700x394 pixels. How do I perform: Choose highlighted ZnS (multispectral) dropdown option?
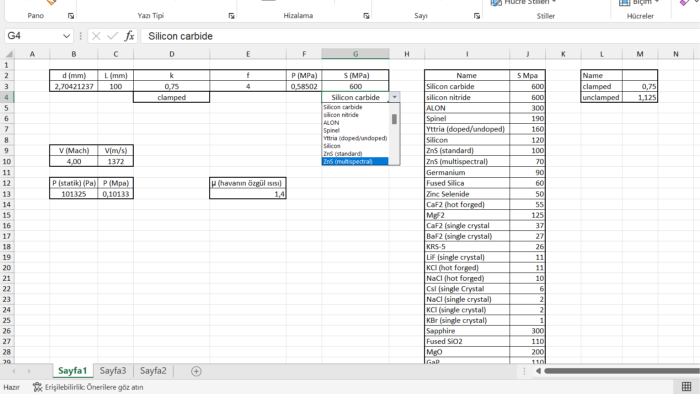coord(355,162)
